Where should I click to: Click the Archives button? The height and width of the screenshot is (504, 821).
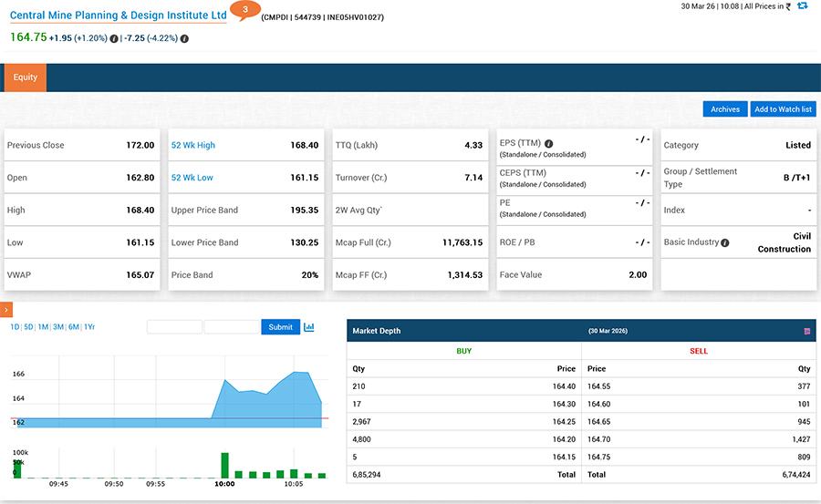click(725, 109)
